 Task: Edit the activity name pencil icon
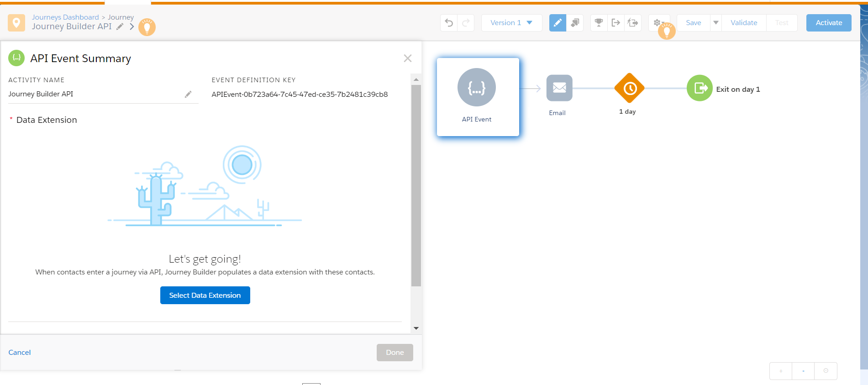click(188, 94)
